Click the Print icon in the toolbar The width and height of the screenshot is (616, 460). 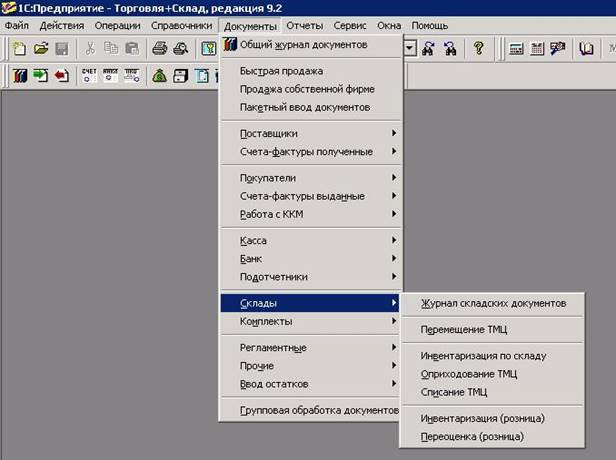point(159,48)
